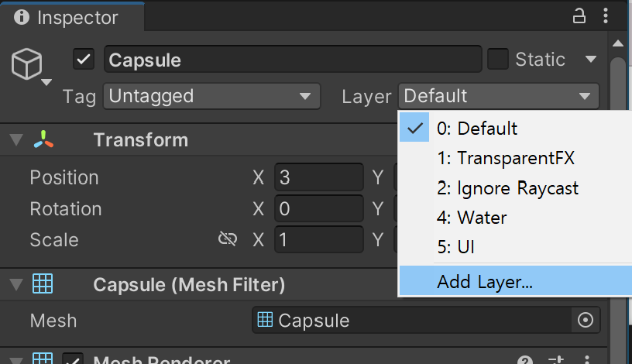Open Mesh Renderer help icon
The width and height of the screenshot is (632, 364).
click(x=525, y=361)
